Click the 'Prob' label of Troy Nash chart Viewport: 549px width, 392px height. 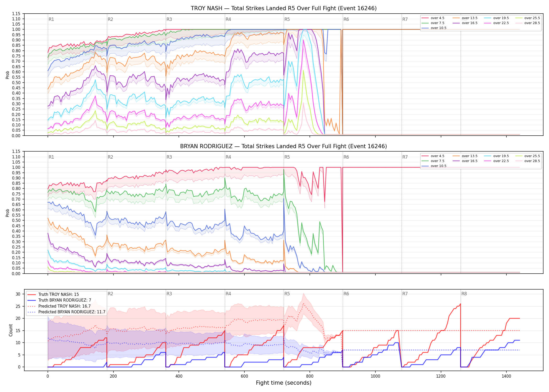[x=7, y=75]
